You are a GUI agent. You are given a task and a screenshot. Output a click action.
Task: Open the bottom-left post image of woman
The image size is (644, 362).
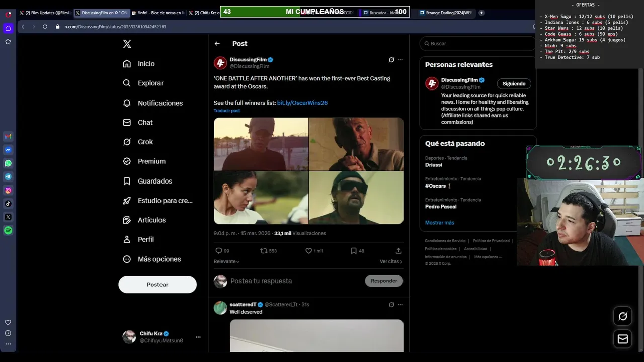[261, 198]
